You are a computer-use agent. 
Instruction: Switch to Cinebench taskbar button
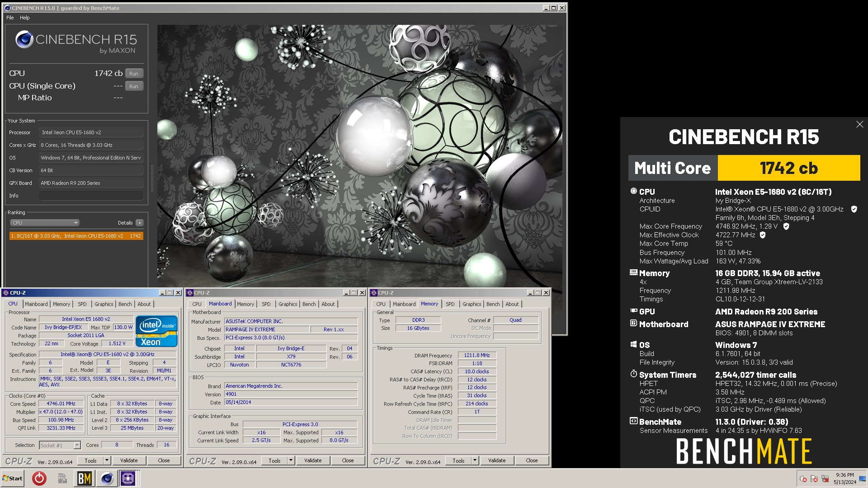(x=107, y=478)
